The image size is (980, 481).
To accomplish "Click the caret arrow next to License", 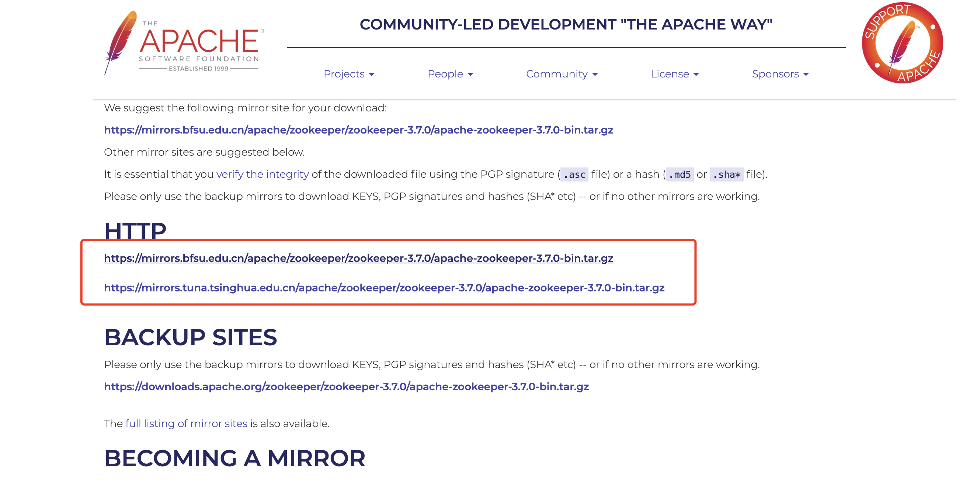I will click(696, 75).
